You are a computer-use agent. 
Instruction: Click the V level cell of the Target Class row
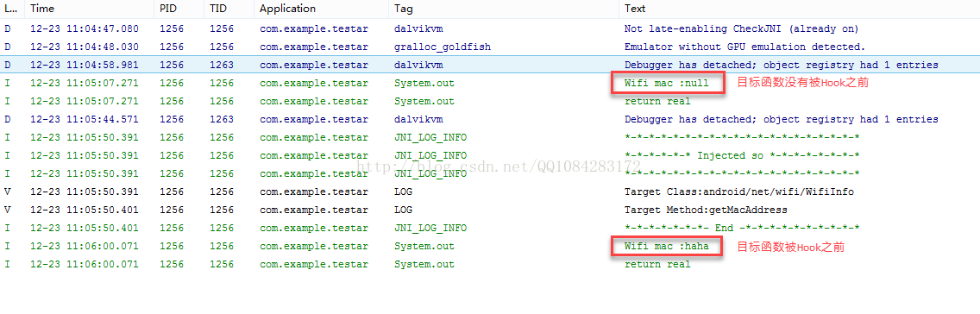pos(8,192)
